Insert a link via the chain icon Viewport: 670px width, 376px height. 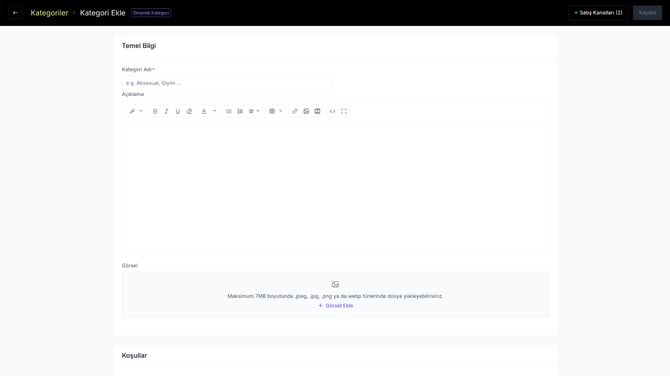pyautogui.click(x=295, y=111)
